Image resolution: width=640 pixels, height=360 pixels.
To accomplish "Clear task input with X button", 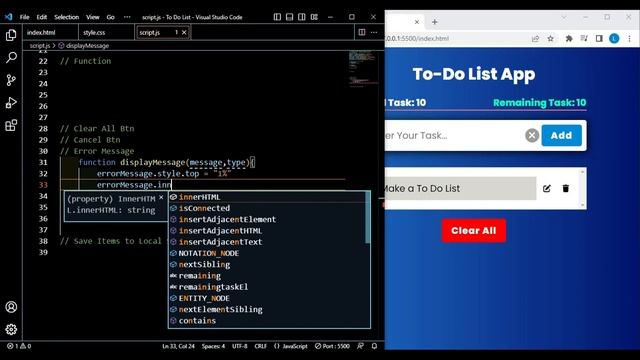I will click(x=532, y=135).
